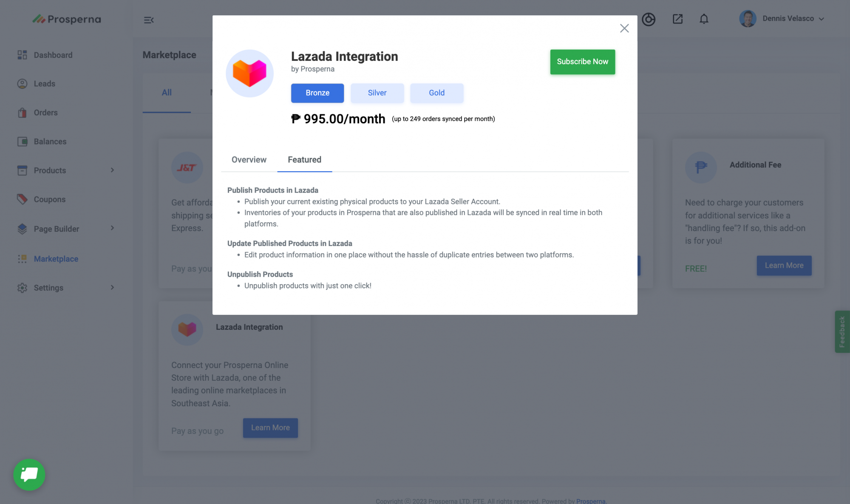Select the Bronze pricing tier
This screenshot has width=850, height=504.
(317, 93)
